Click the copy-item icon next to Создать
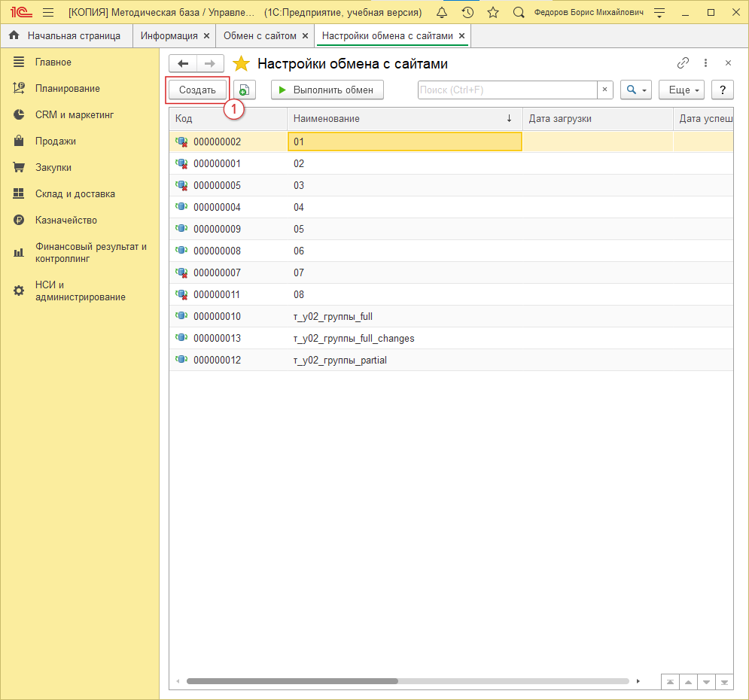The height and width of the screenshot is (700, 749). tap(244, 90)
